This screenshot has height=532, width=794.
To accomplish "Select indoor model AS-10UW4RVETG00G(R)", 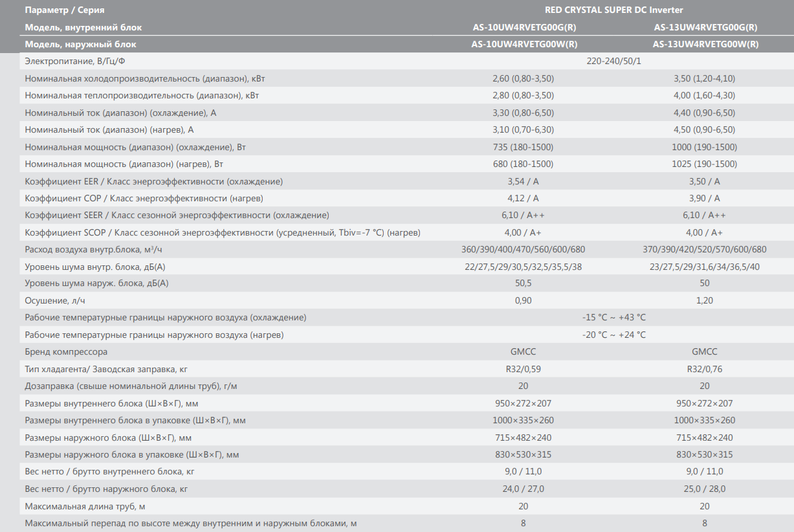I will coord(524,27).
